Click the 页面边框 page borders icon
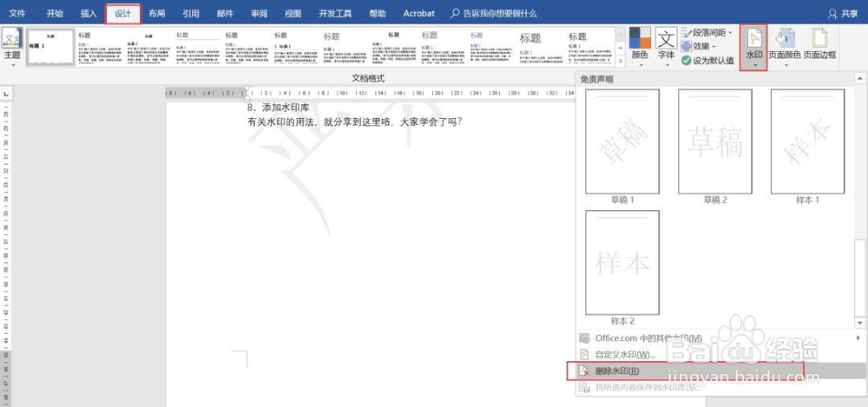The height and width of the screenshot is (407, 868). point(820,39)
